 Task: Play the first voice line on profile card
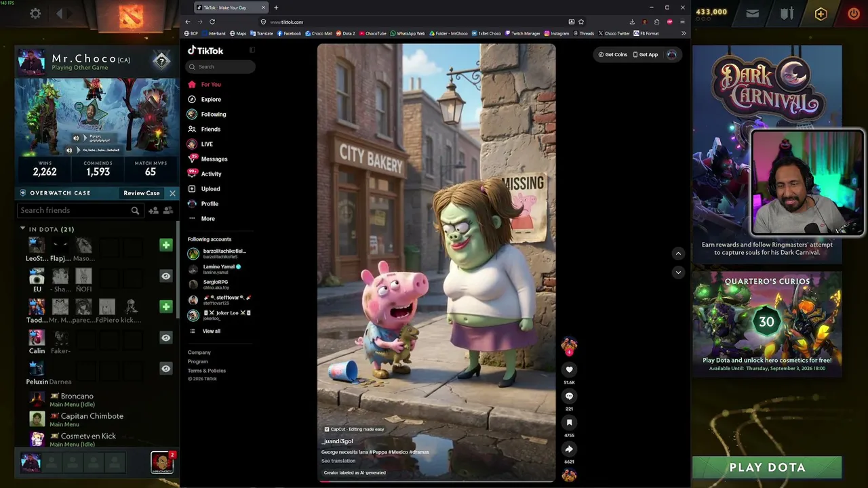76,138
